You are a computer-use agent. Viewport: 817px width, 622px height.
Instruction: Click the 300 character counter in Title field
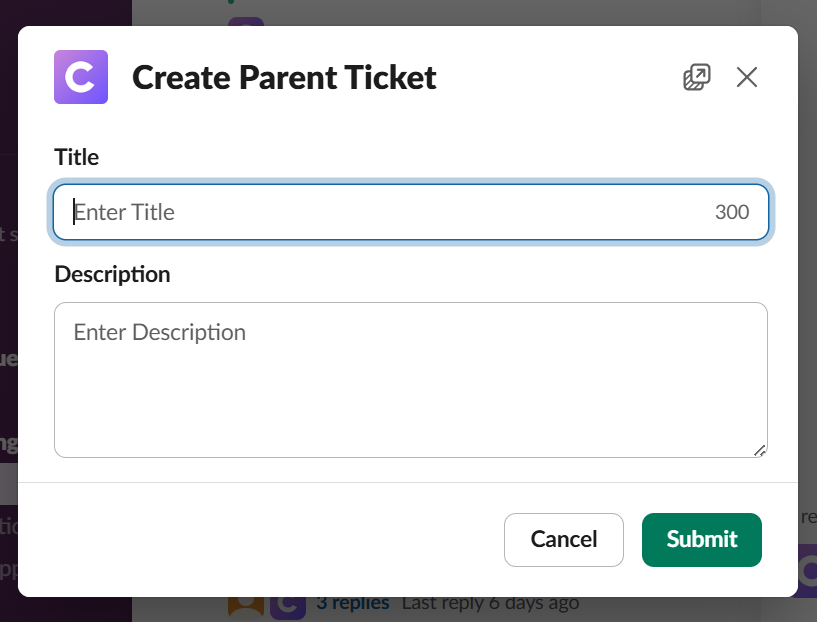[x=732, y=212]
